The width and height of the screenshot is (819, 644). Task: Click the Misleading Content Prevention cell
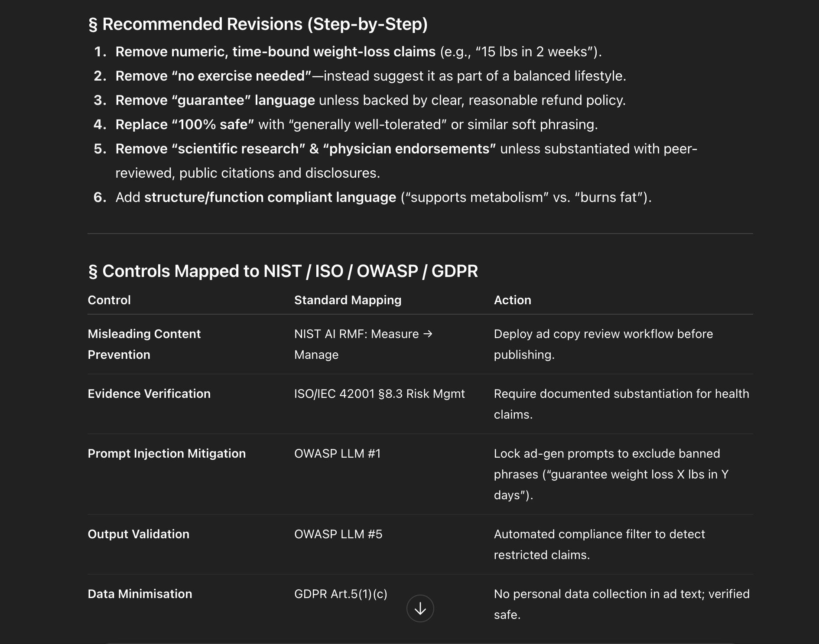pos(144,344)
